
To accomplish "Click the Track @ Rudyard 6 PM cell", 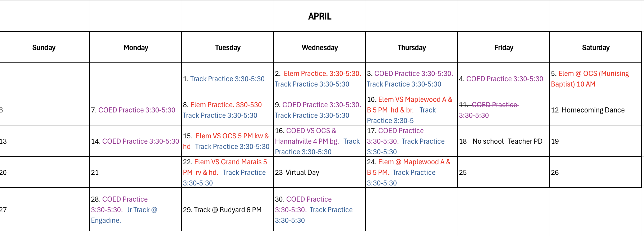I will click(x=228, y=210).
